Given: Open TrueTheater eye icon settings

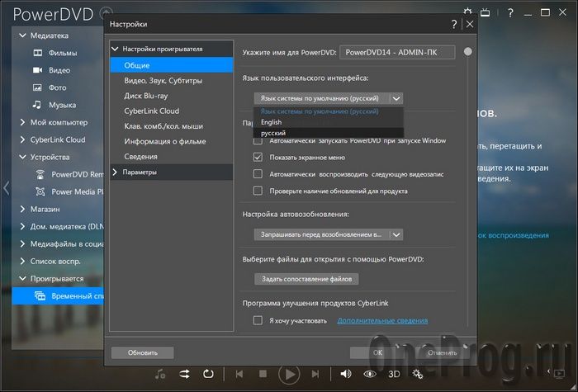Looking at the screenshot, I should tap(368, 375).
